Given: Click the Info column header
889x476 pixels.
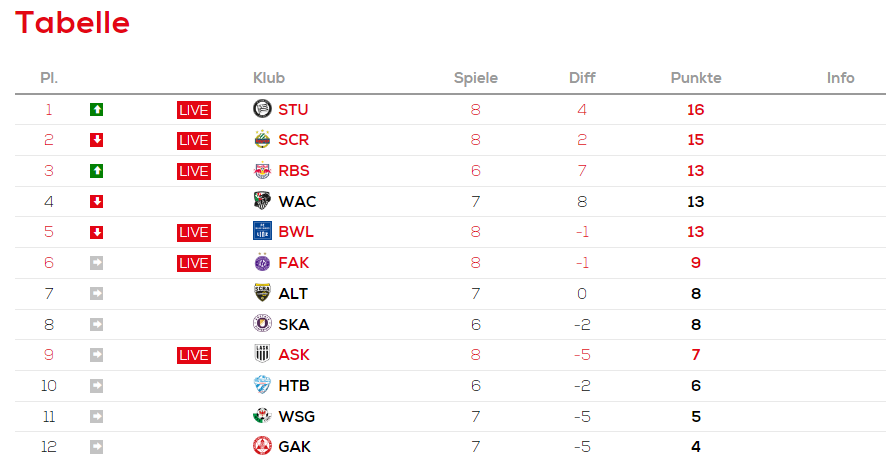Looking at the screenshot, I should pyautogui.click(x=841, y=78).
